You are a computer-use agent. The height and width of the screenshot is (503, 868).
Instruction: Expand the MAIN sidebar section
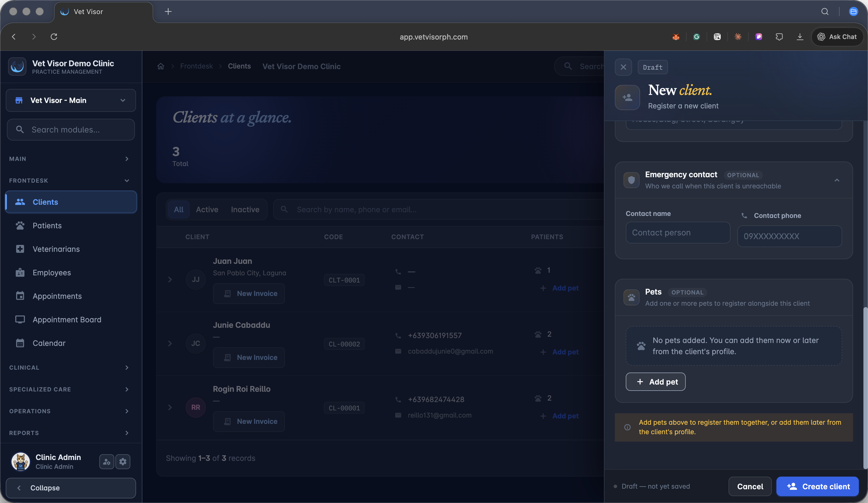point(69,159)
